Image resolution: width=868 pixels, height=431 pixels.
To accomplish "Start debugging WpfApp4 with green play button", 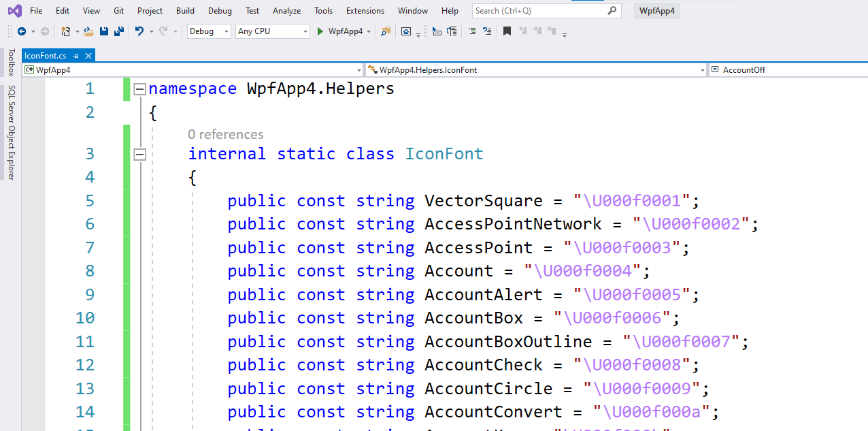I will tap(320, 31).
